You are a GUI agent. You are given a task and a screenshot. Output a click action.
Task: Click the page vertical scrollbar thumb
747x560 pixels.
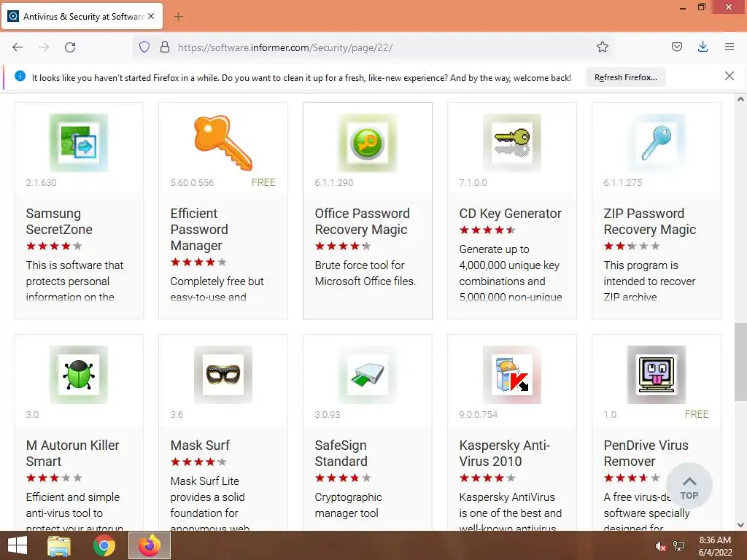point(740,362)
